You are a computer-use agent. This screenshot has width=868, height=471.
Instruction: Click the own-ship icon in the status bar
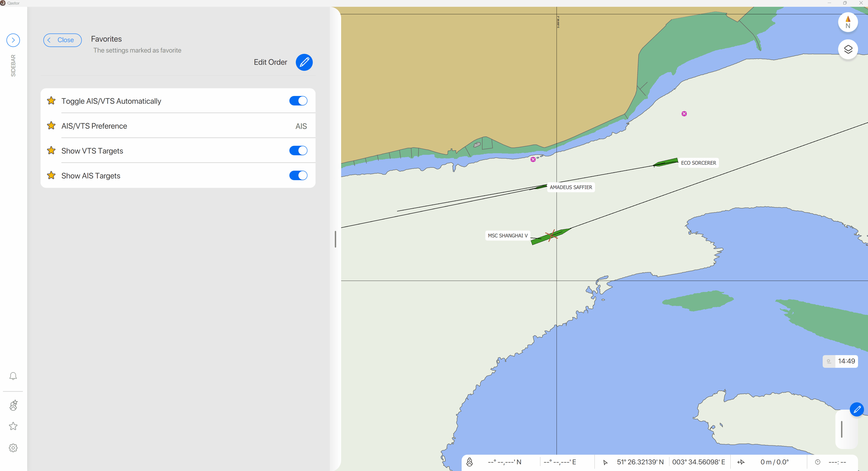[x=470, y=462]
